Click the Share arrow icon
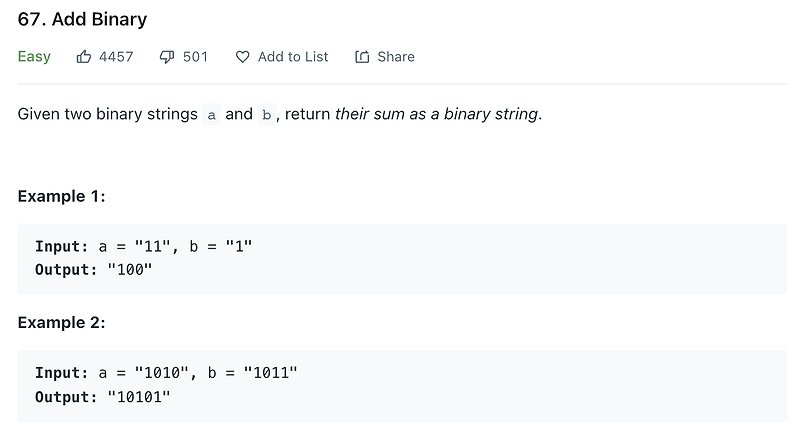The height and width of the screenshot is (437, 800). (362, 57)
